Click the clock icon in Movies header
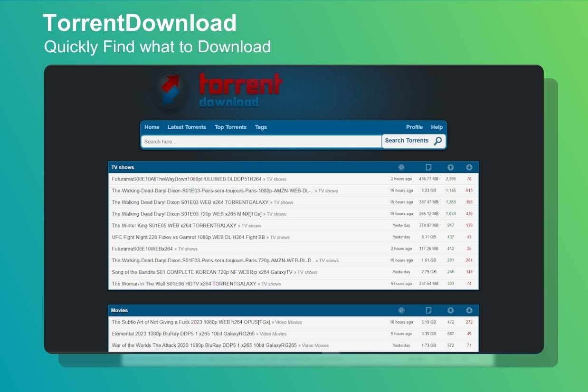588x392 pixels. [401, 310]
